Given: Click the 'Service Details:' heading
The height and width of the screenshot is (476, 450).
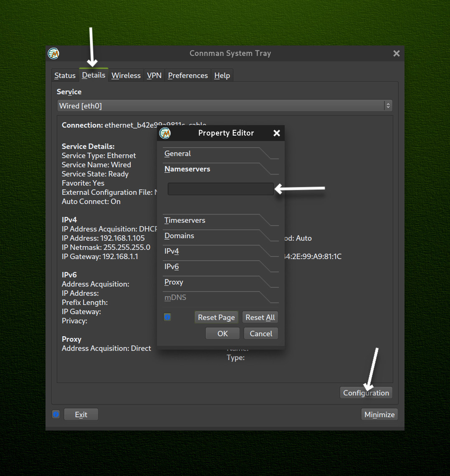Looking at the screenshot, I should tap(88, 146).
